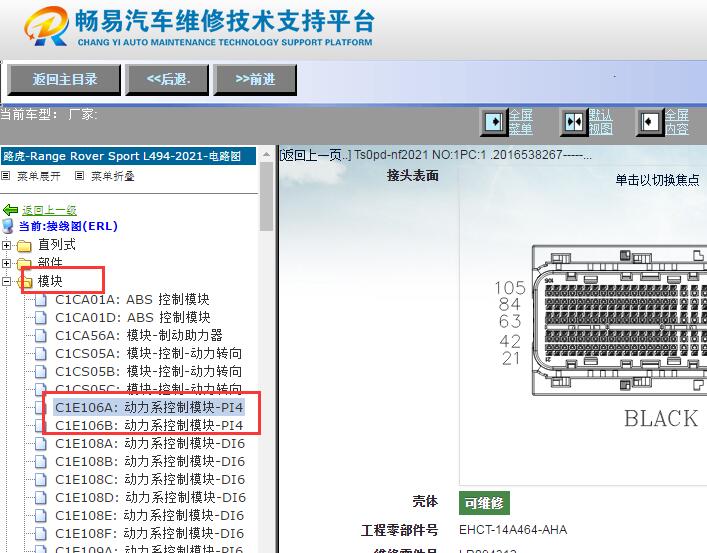Go back with the <<后退 button
This screenshot has height=553, width=707.
tap(167, 80)
